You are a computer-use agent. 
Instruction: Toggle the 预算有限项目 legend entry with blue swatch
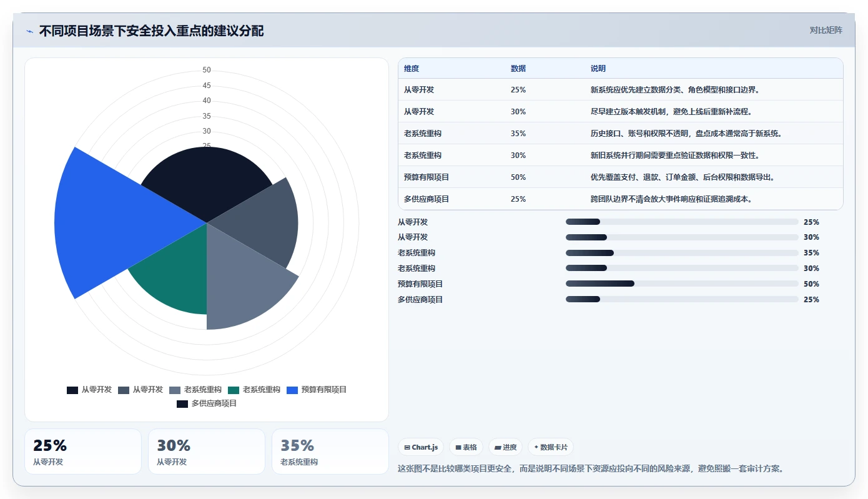[x=317, y=390]
